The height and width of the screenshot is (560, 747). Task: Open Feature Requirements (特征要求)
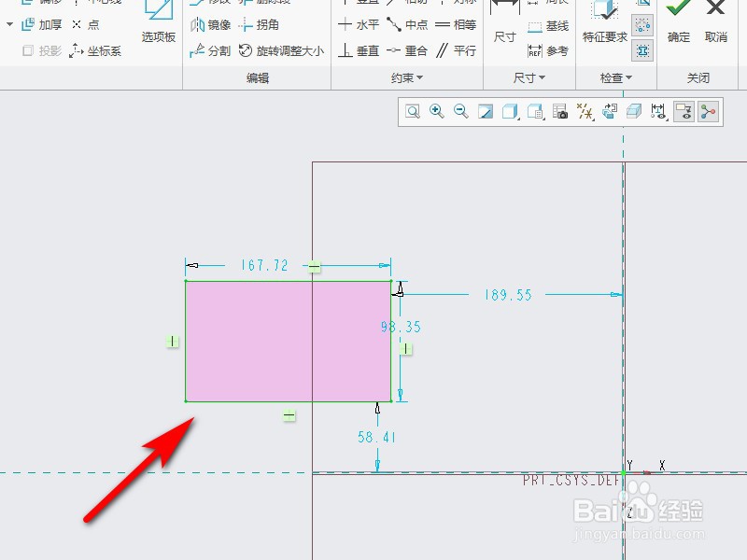pyautogui.click(x=605, y=21)
